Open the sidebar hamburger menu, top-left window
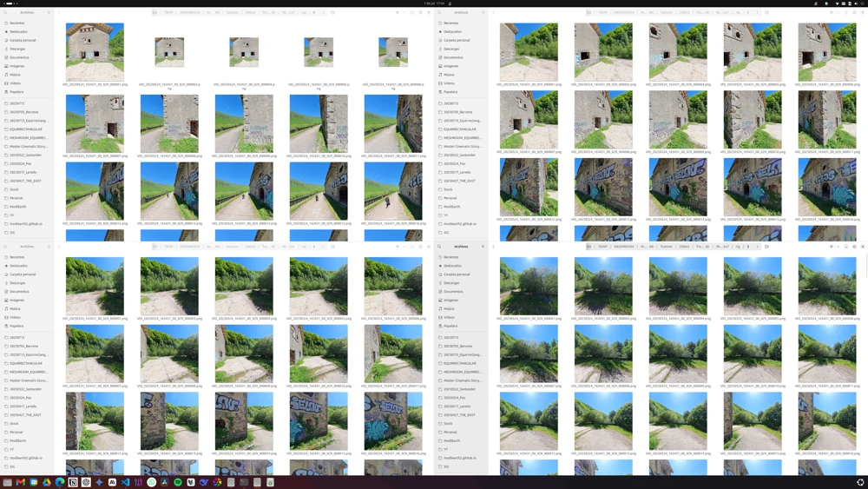The width and height of the screenshot is (868, 489). tap(49, 12)
